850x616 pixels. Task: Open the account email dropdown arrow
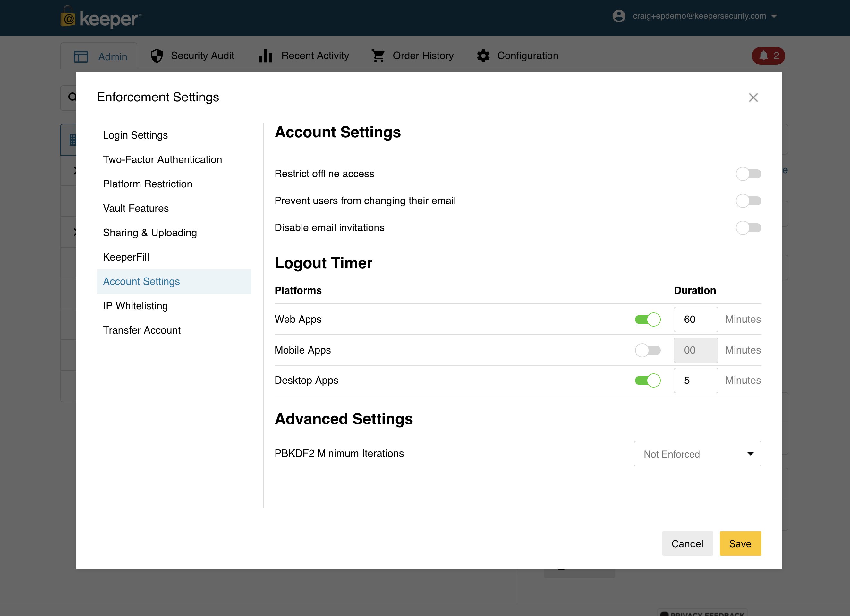[774, 16]
